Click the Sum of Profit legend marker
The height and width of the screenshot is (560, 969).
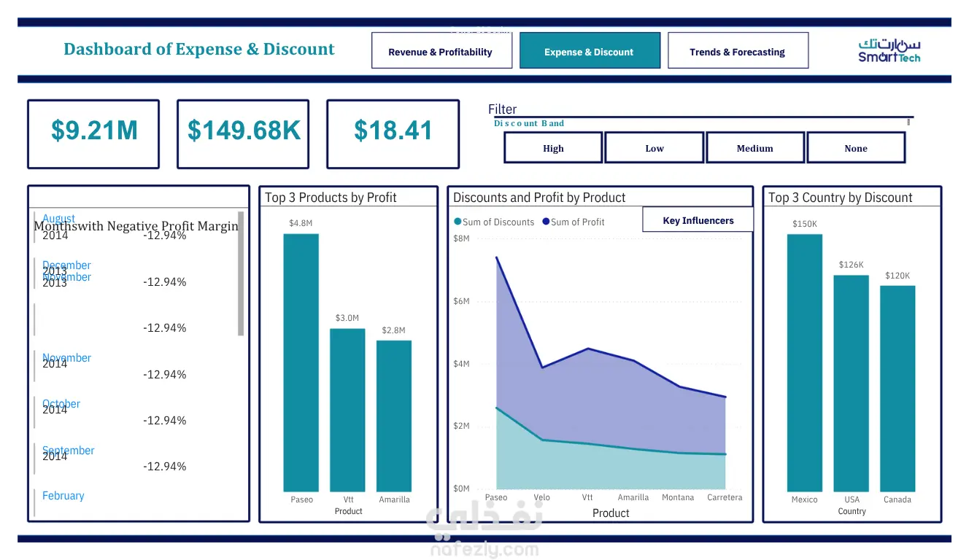point(546,222)
